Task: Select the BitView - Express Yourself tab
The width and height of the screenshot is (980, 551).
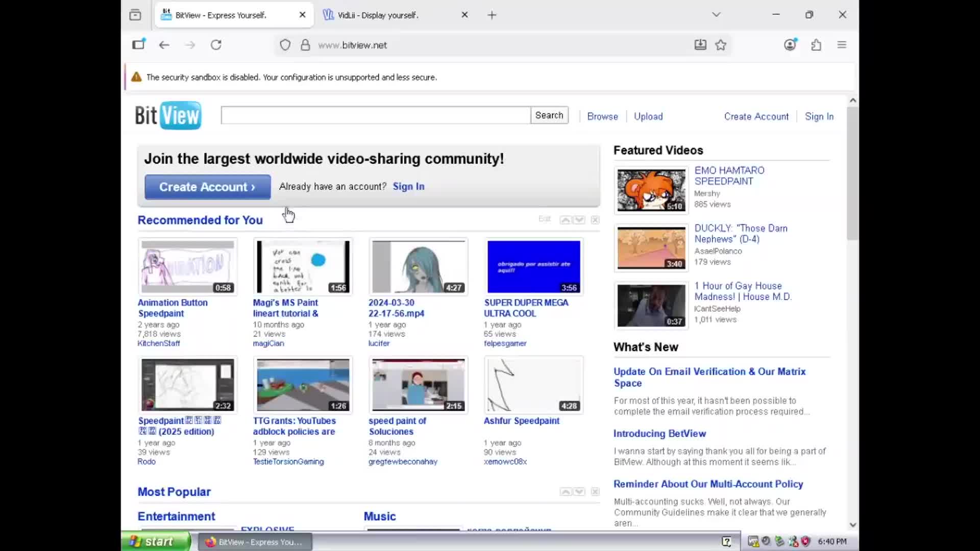Action: point(234,15)
